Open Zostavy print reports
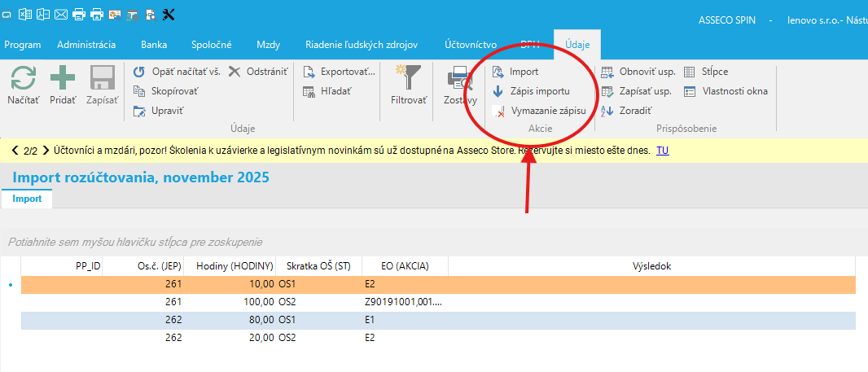Screen dimensions: 868x372 pyautogui.click(x=460, y=85)
